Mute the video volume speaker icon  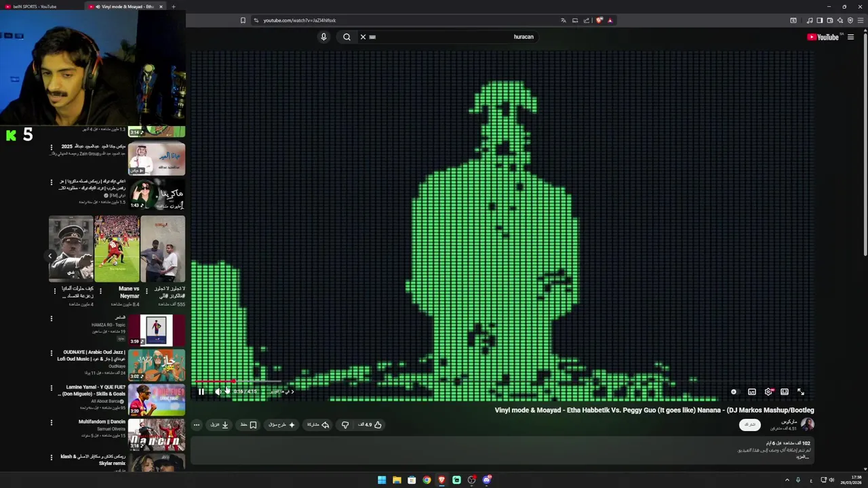point(218,392)
